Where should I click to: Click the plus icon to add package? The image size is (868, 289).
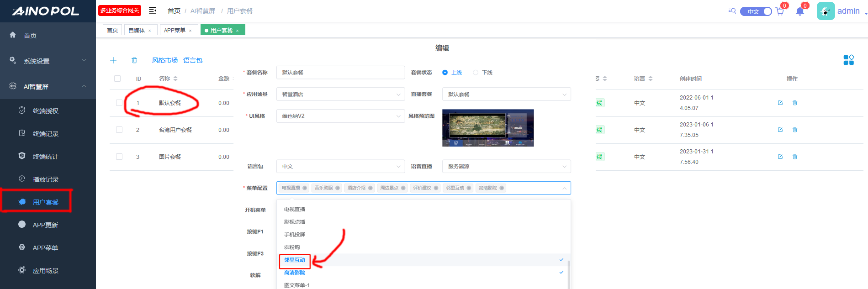coord(113,60)
